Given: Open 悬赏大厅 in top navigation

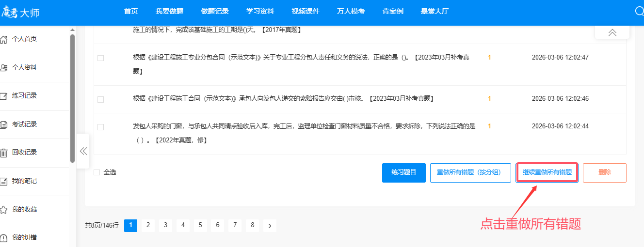Looking at the screenshot, I should (435, 11).
